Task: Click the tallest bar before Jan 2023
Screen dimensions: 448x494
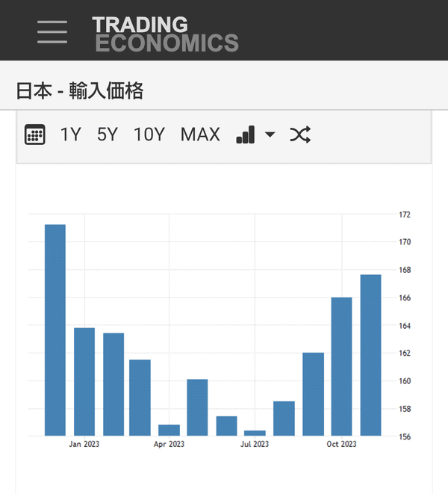Action: pyautogui.click(x=55, y=330)
